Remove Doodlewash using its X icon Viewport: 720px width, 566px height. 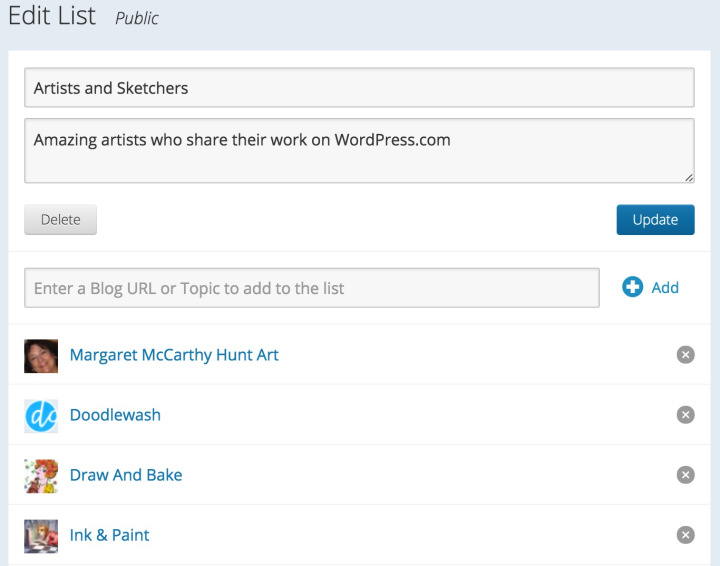click(685, 415)
